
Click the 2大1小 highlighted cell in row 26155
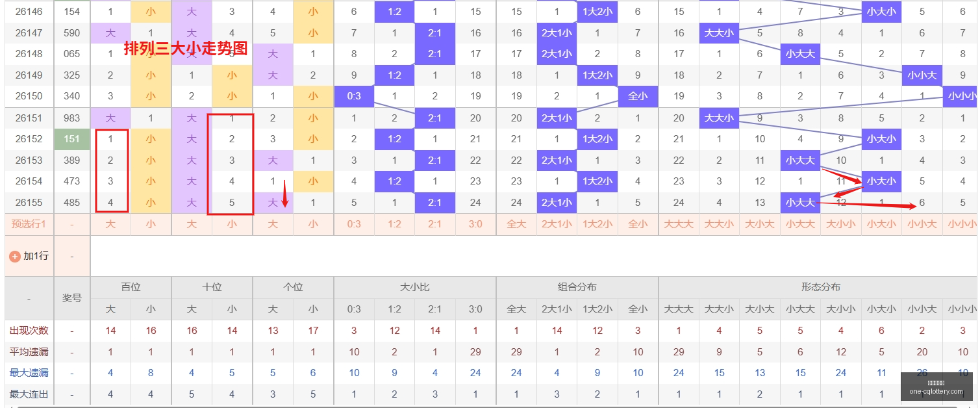click(x=557, y=203)
